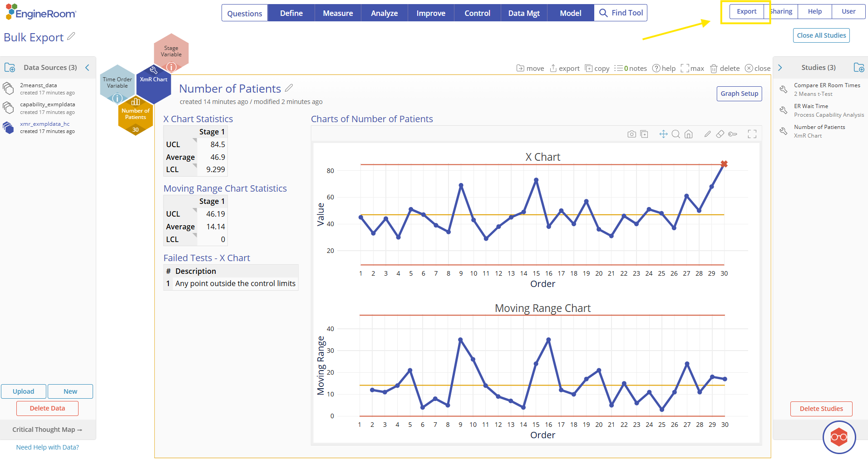Open fullscreen chart view with corner brackets icon
The image size is (868, 465).
[752, 134]
